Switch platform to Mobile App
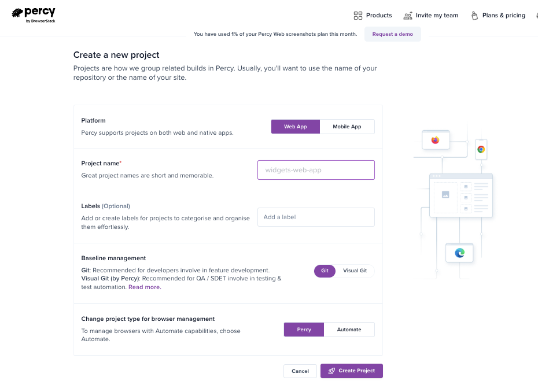 (x=347, y=127)
